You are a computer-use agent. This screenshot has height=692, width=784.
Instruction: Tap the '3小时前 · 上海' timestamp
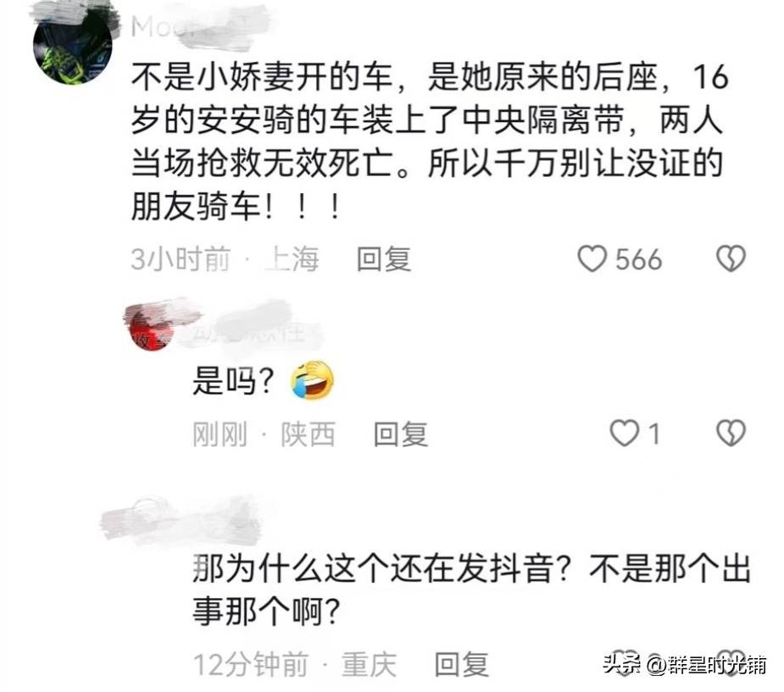225,259
